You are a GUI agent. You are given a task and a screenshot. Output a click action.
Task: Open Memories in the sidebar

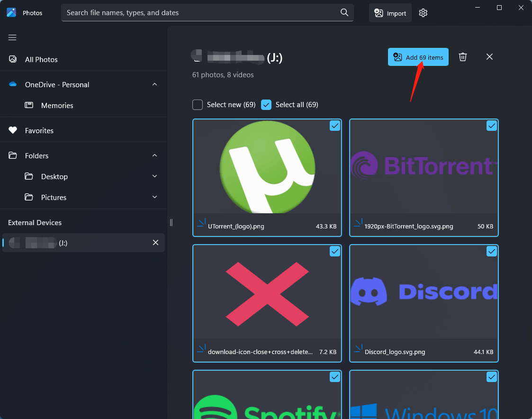point(83,105)
